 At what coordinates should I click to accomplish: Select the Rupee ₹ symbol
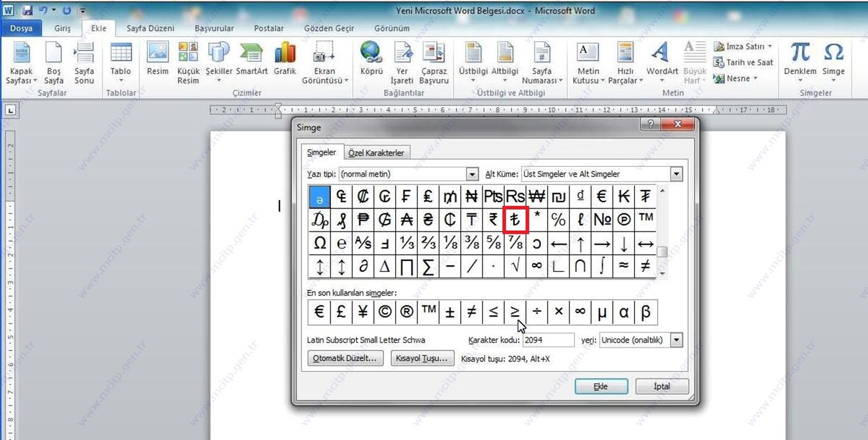coord(493,220)
